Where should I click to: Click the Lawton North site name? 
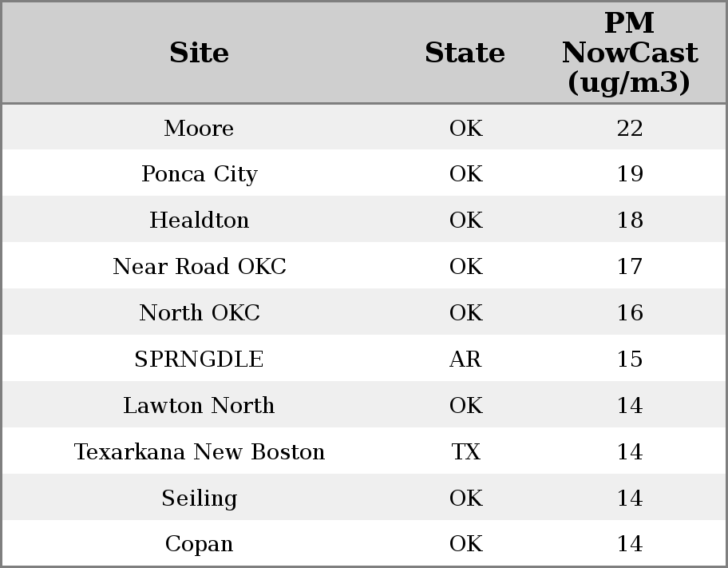(199, 405)
